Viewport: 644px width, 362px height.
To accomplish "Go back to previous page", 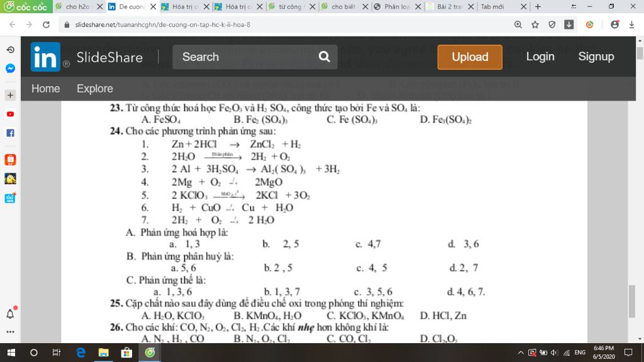I will (x=13, y=25).
